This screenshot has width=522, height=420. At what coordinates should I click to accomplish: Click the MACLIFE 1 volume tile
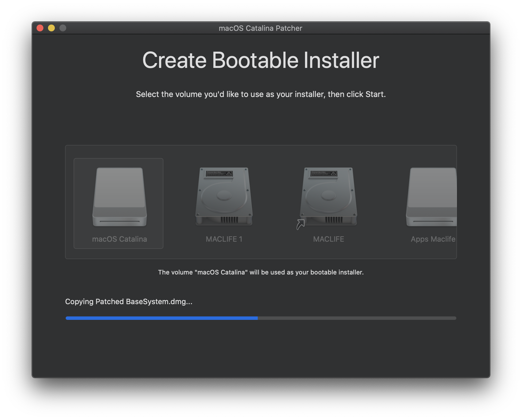point(224,203)
